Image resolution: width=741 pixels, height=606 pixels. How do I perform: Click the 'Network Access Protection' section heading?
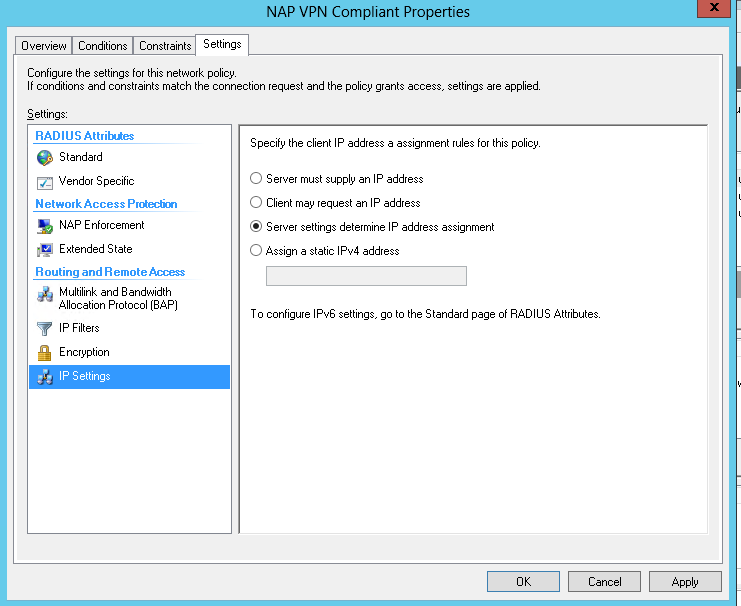click(106, 204)
